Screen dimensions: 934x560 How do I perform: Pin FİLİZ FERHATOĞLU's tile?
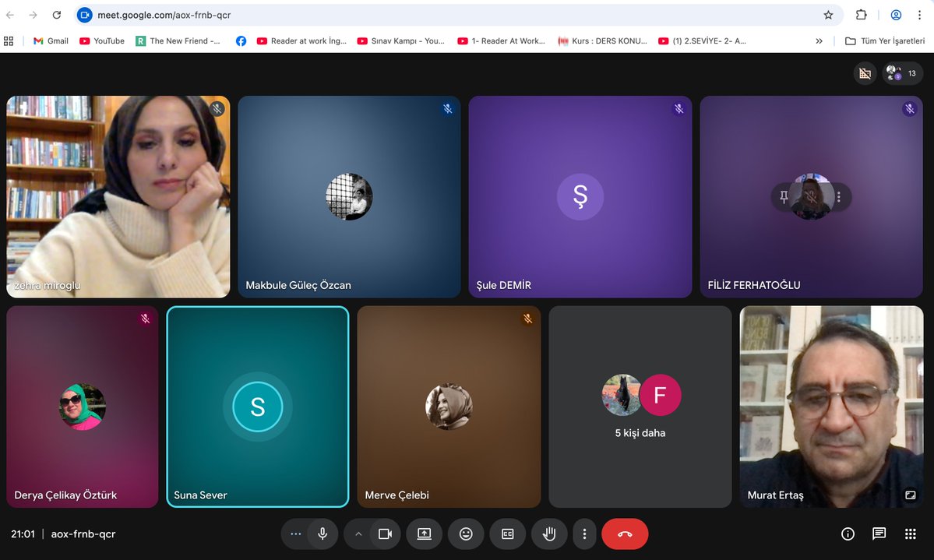(784, 196)
